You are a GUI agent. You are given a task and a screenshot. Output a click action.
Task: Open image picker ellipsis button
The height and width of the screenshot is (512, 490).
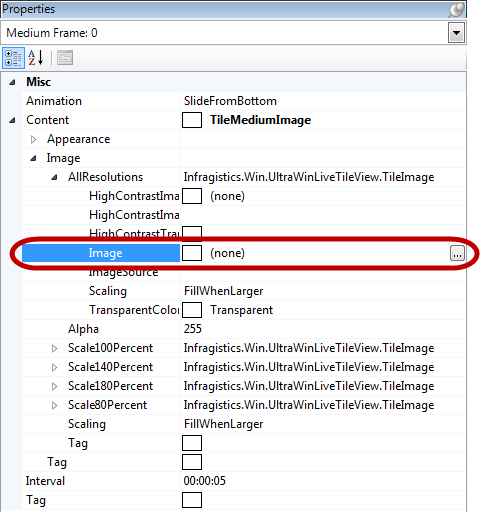(x=457, y=253)
